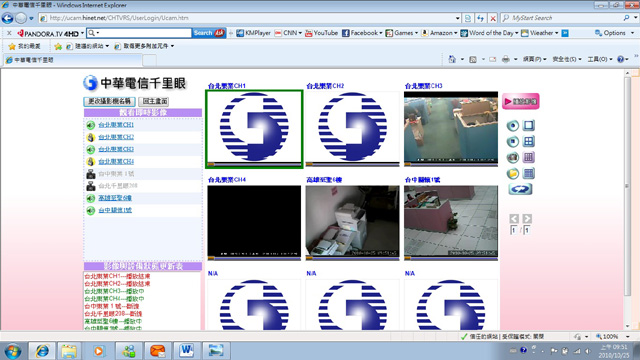640x360 pixels.
Task: Click green icon beside 台中關懷1號 link
Action: point(91,211)
